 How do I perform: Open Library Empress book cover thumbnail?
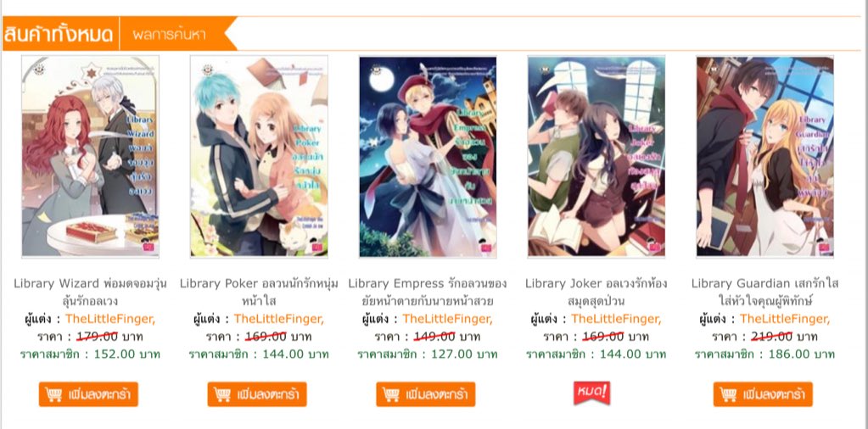(428, 157)
